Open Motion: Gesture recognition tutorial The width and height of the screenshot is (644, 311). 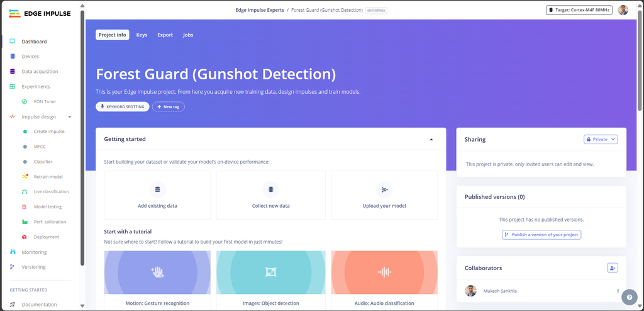point(157,280)
